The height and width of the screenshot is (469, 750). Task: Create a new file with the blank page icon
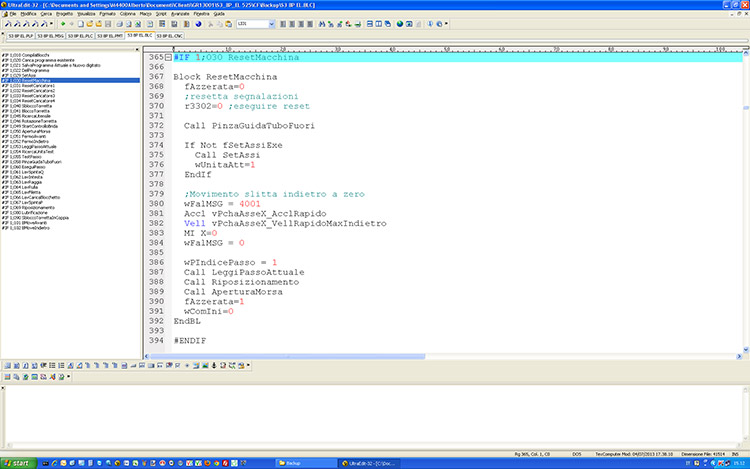(x=81, y=24)
